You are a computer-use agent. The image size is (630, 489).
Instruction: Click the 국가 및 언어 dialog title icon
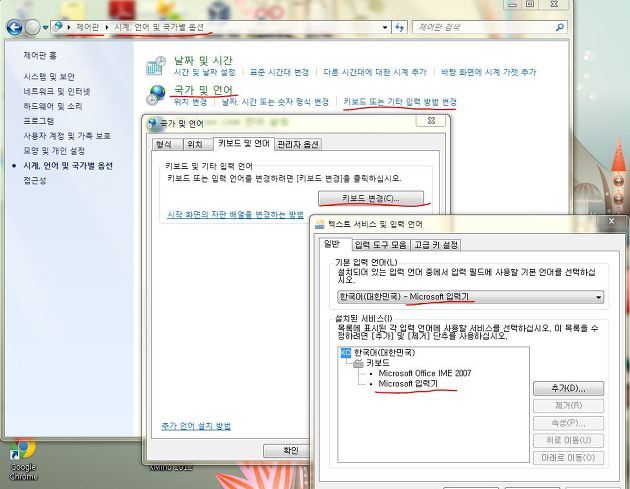pos(153,124)
